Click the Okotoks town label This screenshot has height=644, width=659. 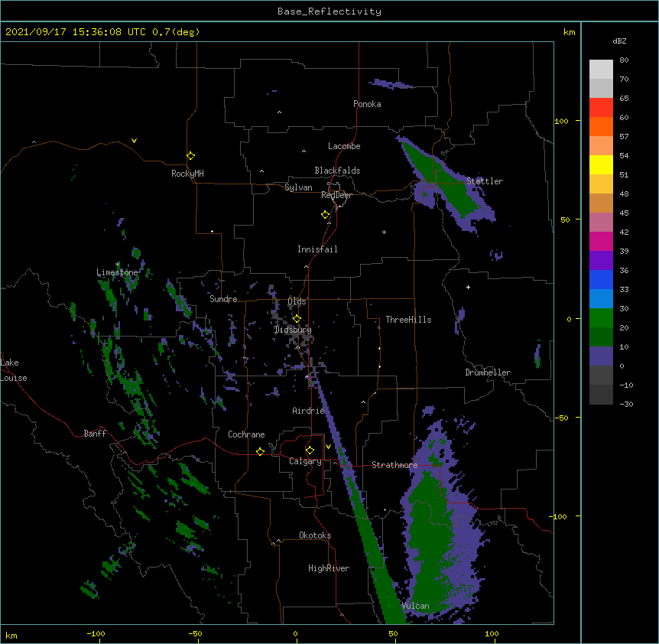tap(315, 535)
